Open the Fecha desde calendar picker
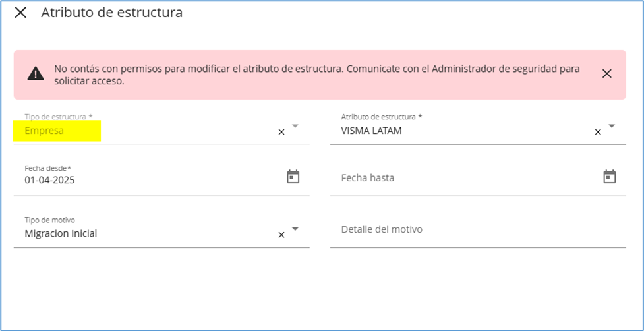644x331 pixels. click(x=293, y=177)
